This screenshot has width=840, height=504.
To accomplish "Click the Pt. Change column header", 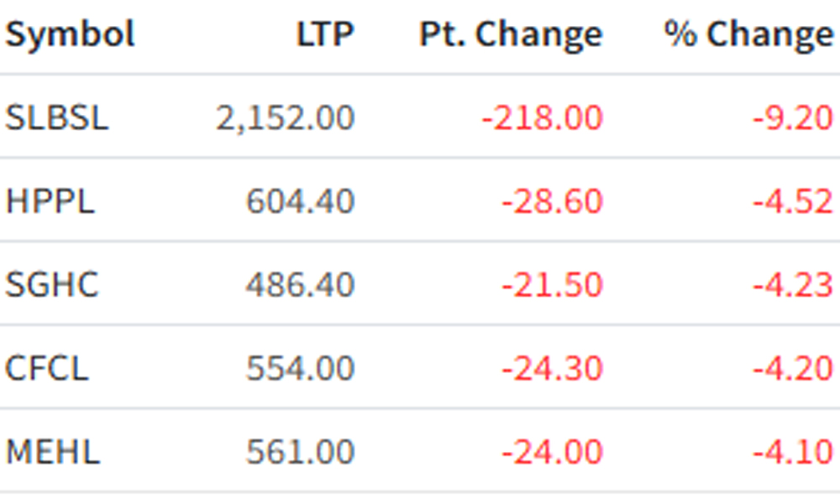I will coord(511,35).
